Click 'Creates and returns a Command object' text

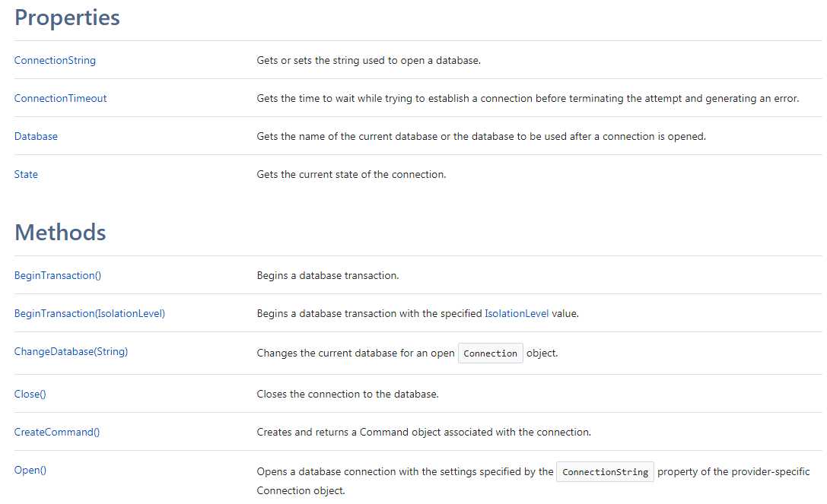click(x=424, y=433)
